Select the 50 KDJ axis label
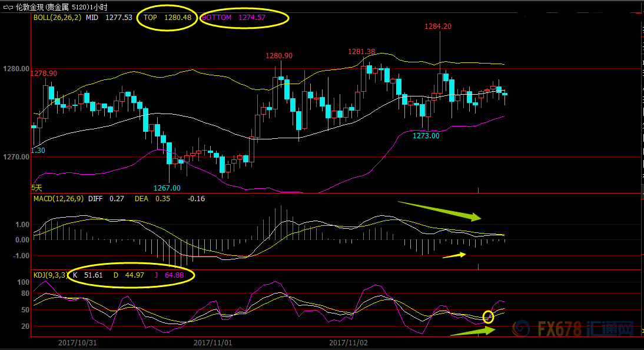 (x=25, y=310)
